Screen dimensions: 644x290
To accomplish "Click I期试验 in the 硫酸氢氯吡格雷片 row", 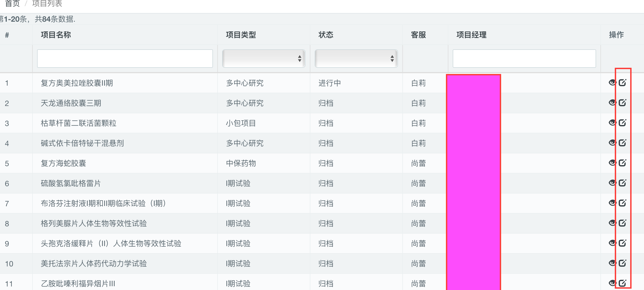I will (x=238, y=183).
